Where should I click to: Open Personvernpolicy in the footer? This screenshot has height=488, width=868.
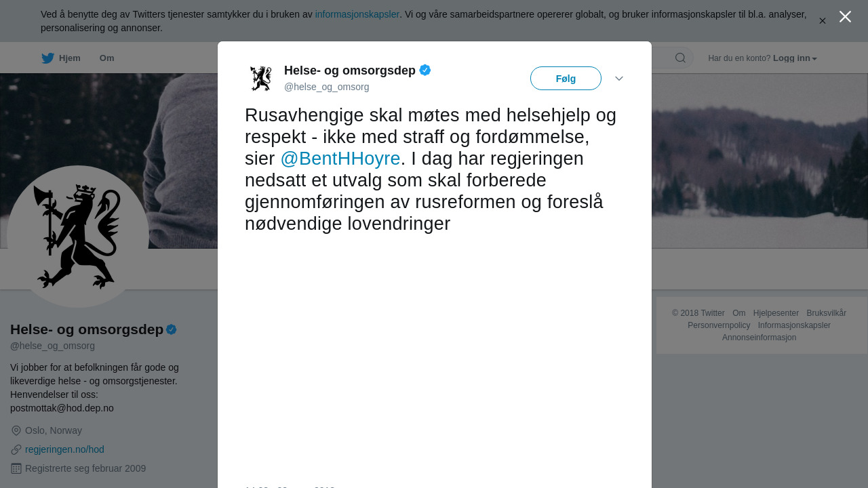719,325
